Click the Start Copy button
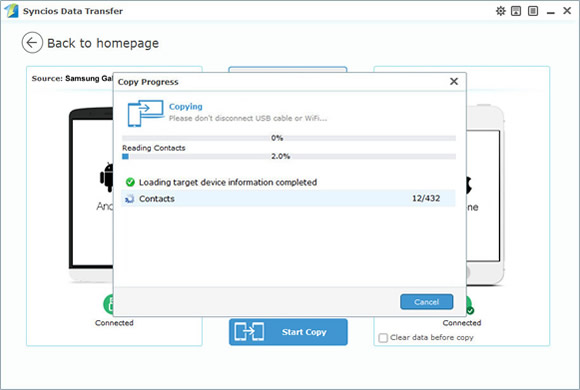Image resolution: width=580 pixels, height=390 pixels. (x=288, y=332)
